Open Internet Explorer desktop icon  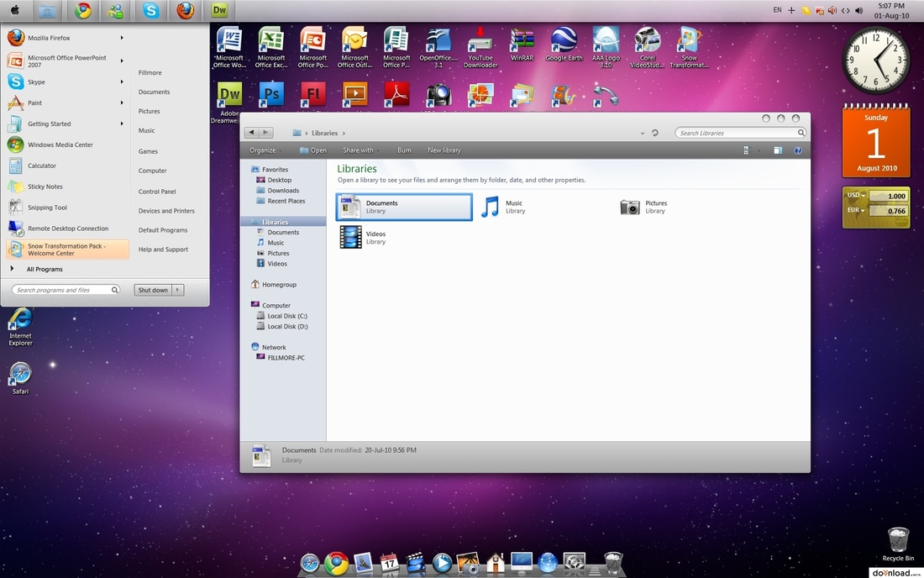[x=21, y=327]
